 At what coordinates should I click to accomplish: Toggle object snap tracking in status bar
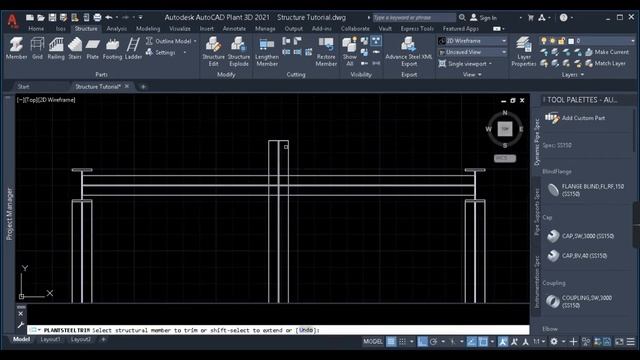click(x=471, y=342)
